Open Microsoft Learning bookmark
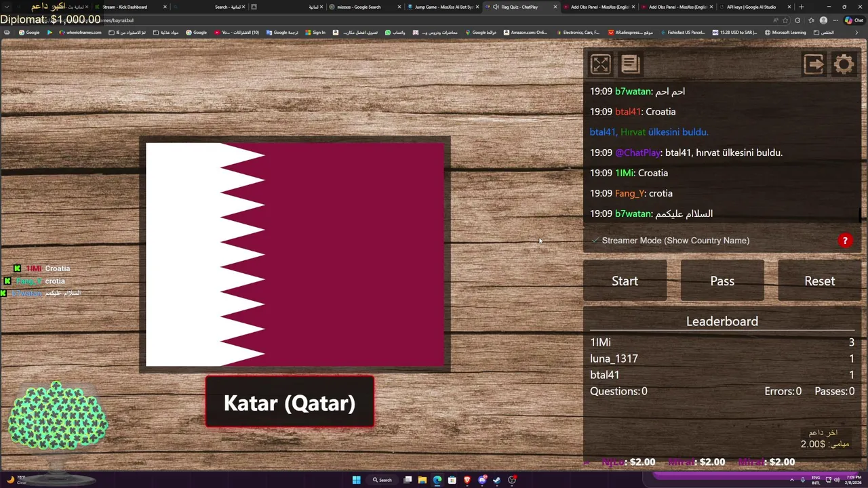This screenshot has height=488, width=868. 785,32
